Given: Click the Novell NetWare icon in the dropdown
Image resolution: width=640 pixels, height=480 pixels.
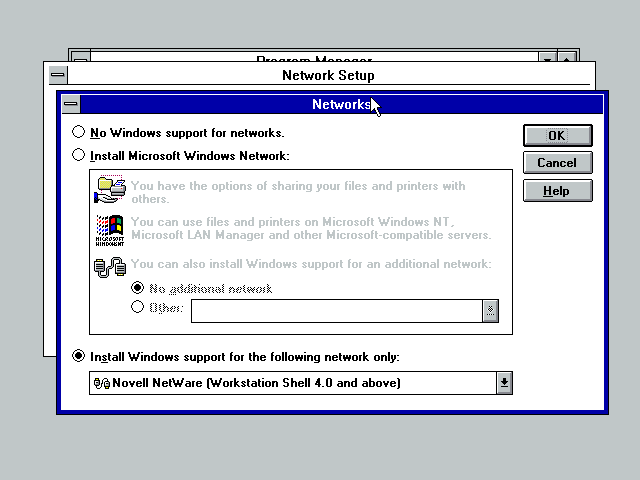Looking at the screenshot, I should coord(102,383).
